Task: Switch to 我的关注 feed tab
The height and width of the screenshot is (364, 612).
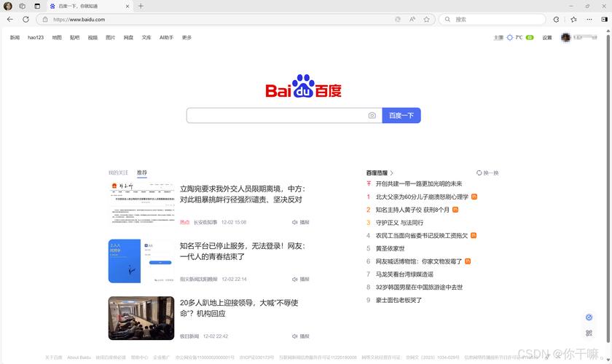Action: click(x=118, y=173)
